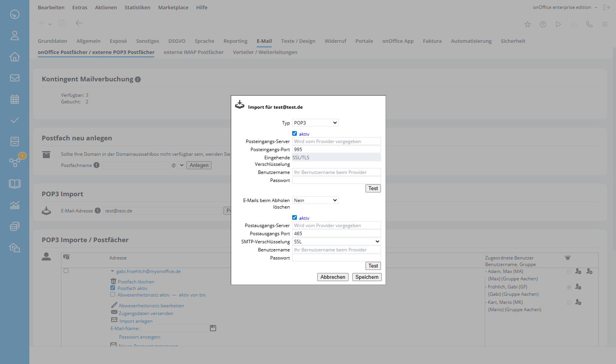Open the statistics chart sidebar icon
Screen dimensions: 616x364
[15, 205]
